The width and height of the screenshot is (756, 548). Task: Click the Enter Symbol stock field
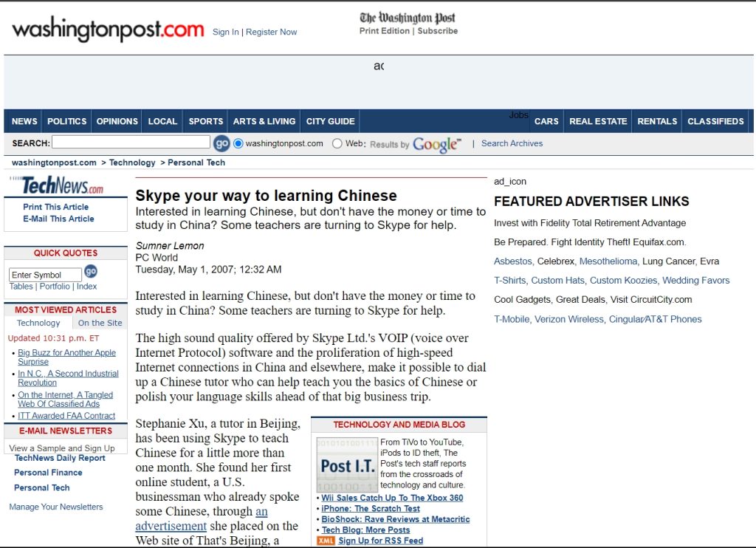(x=45, y=275)
